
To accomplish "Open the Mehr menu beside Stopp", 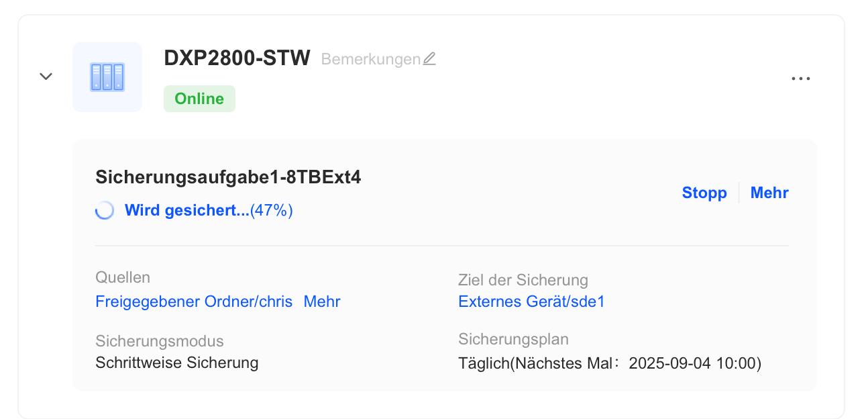I will (x=769, y=193).
